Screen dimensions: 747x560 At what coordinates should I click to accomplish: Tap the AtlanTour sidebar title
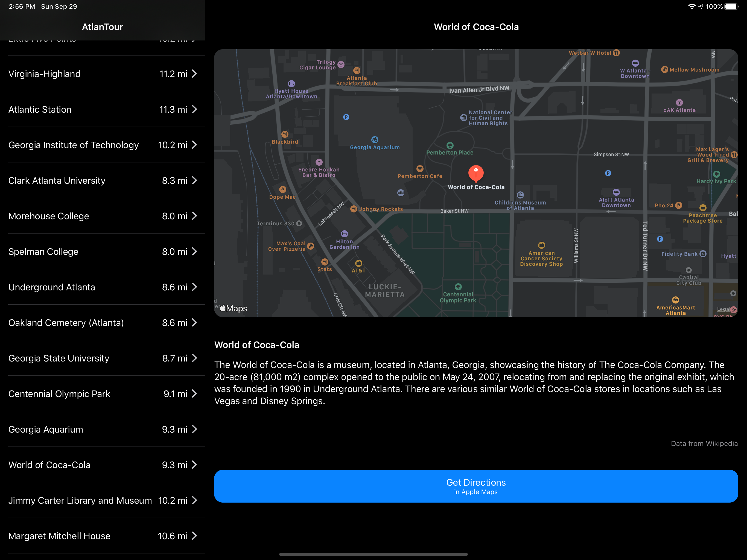(x=102, y=27)
